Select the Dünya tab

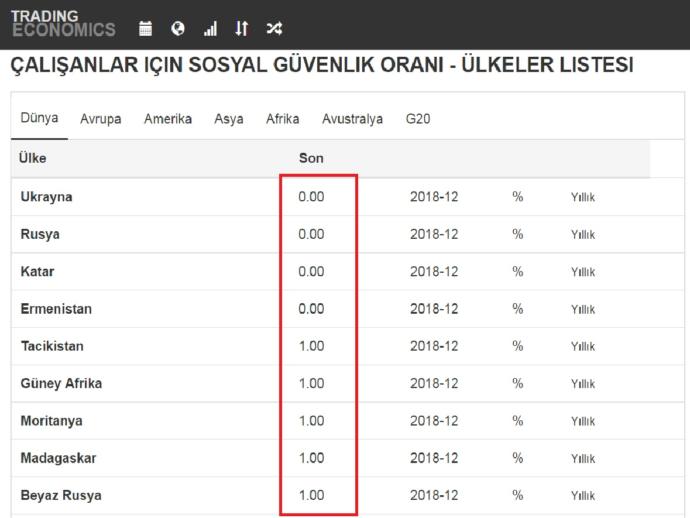[40, 118]
